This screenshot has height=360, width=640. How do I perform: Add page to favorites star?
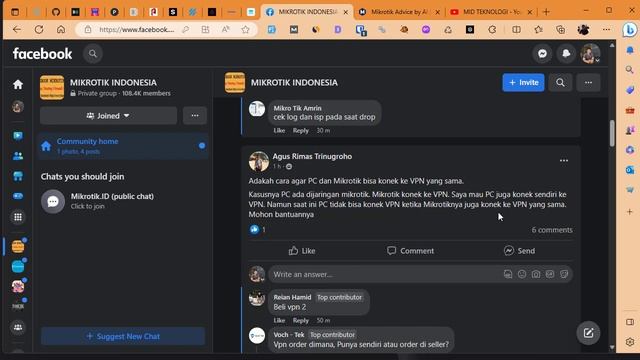pos(245,29)
